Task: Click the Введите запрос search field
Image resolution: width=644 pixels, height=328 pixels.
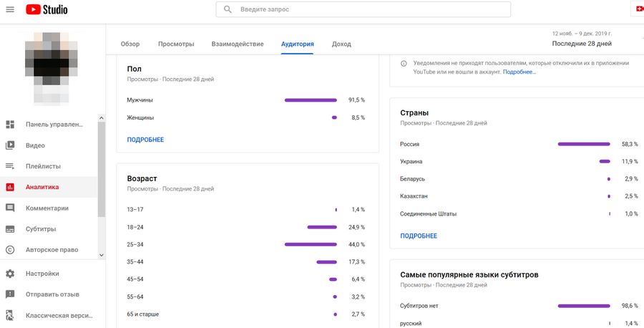Action: tap(363, 9)
